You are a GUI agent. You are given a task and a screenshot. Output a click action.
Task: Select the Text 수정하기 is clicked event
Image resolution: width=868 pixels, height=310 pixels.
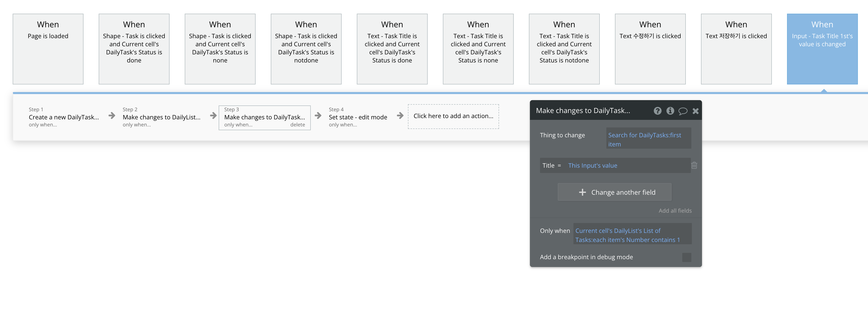[x=650, y=49]
